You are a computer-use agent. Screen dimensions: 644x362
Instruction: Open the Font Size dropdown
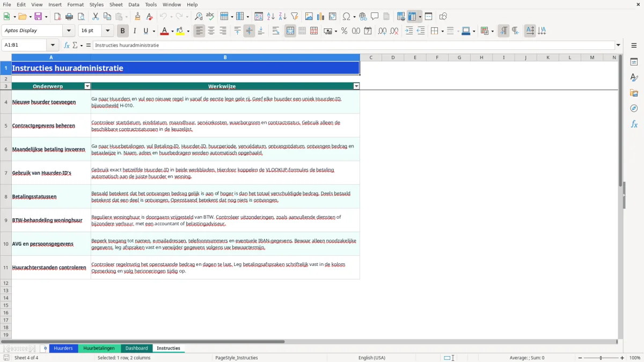(108, 31)
